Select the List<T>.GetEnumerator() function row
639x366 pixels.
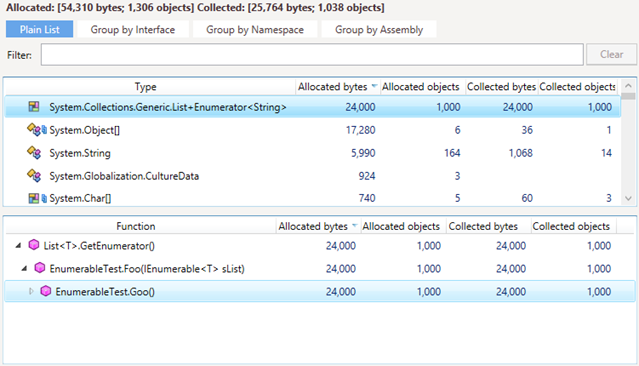(320, 246)
